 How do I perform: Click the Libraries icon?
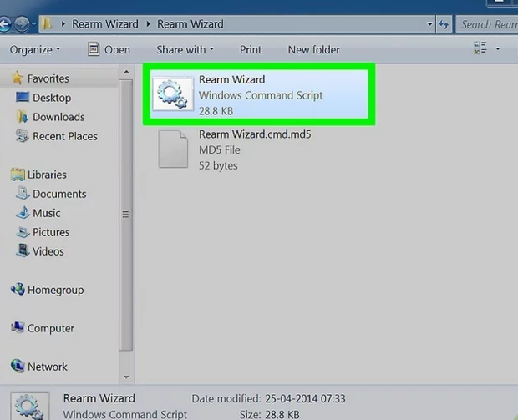(x=18, y=175)
